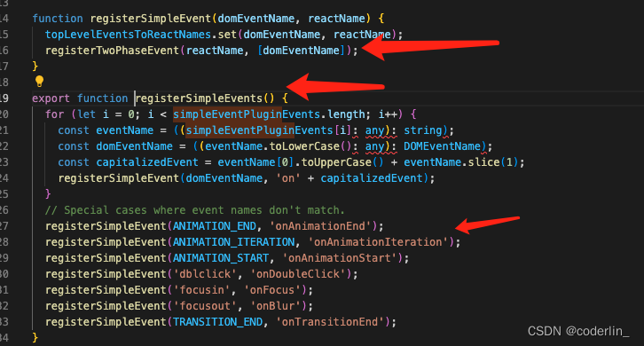Click 'domEventName' constant declaration on line 22

pos(134,146)
